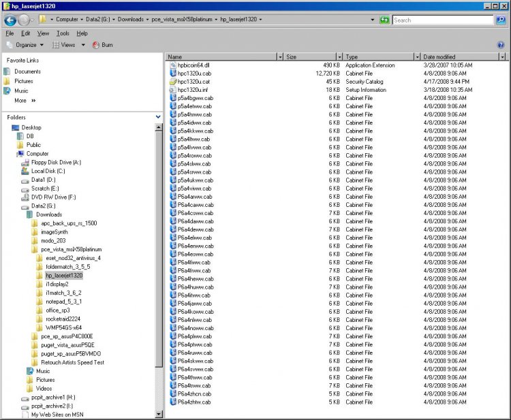Collapse the Folders pane chevron
Image resolution: width=511 pixels, height=420 pixels.
click(158, 117)
